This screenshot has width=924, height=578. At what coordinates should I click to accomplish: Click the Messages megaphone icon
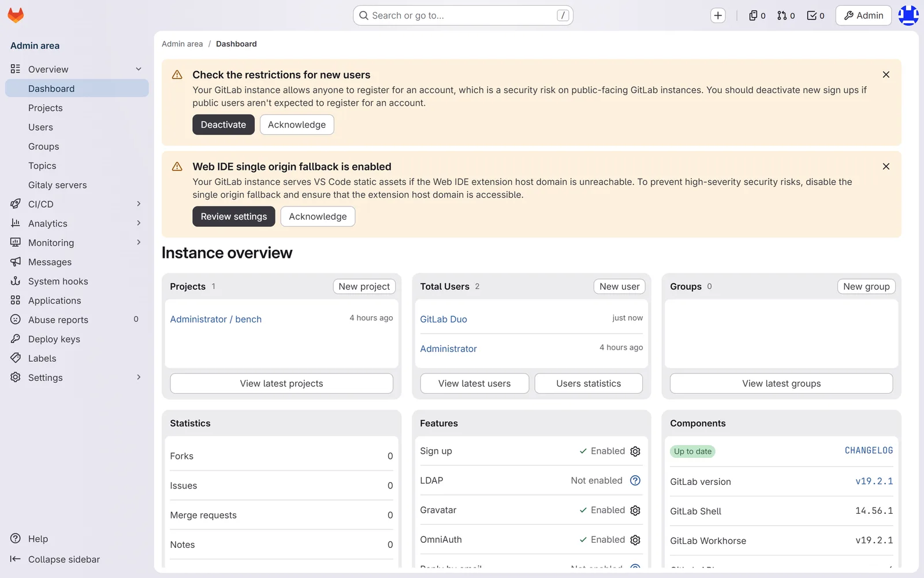point(16,262)
